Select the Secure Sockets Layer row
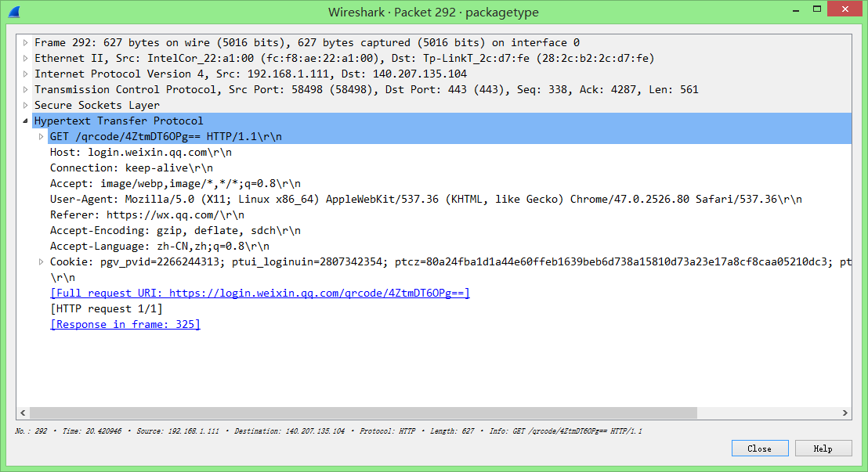This screenshot has width=868, height=472. (x=97, y=105)
